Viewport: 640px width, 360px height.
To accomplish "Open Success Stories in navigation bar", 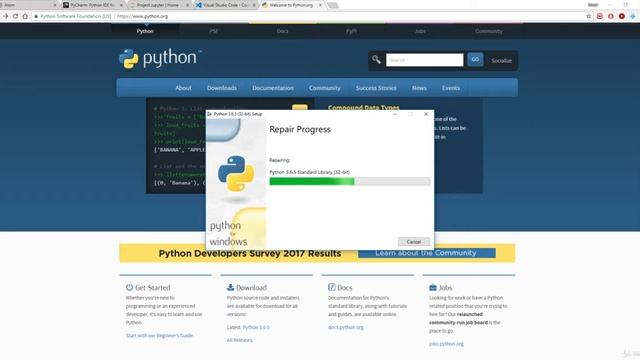I will point(376,88).
